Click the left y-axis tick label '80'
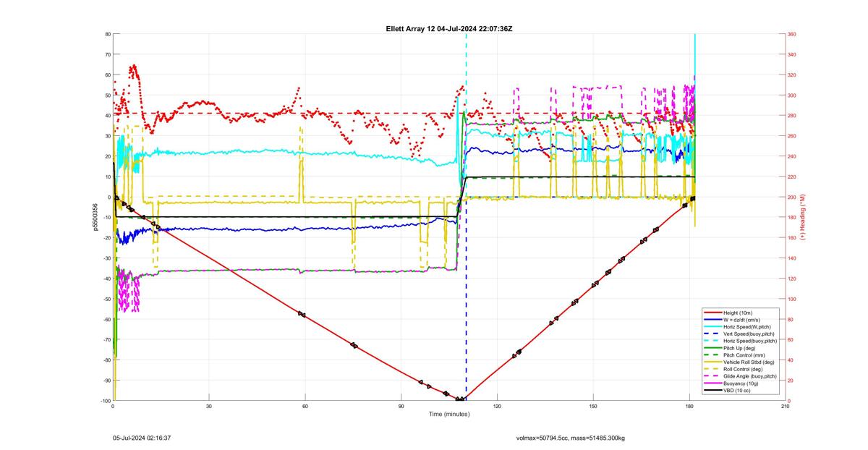Viewport: 868px width, 450px height. (x=107, y=34)
